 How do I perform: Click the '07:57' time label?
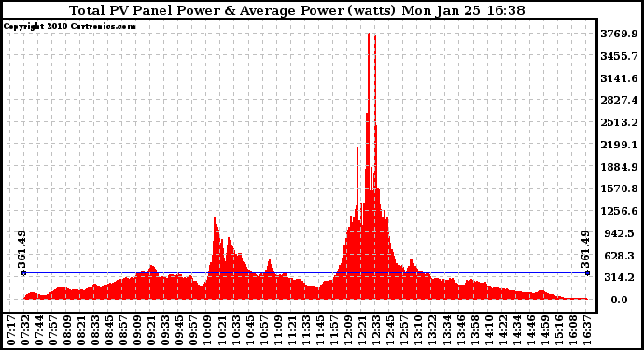pyautogui.click(x=53, y=330)
